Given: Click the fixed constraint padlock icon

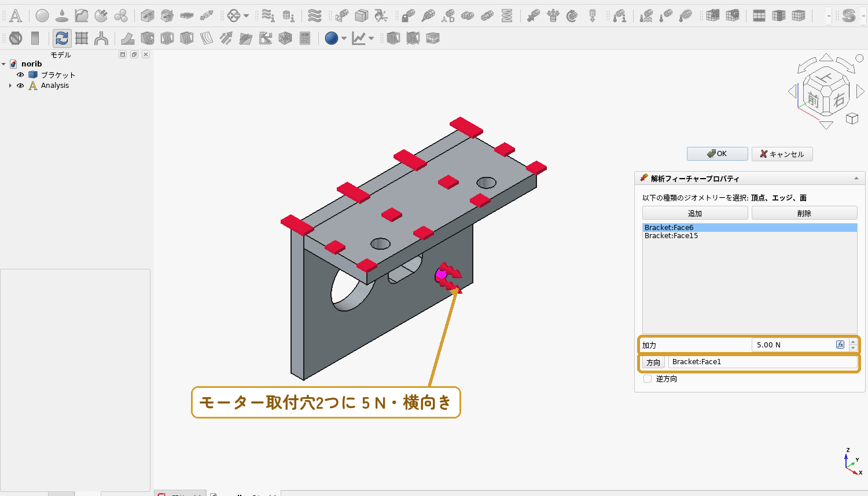Looking at the screenshot, I should [x=408, y=16].
